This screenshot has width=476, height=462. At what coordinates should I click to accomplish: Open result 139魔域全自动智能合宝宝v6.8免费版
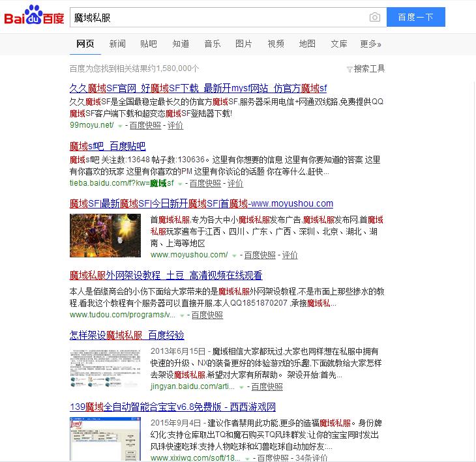point(172,407)
